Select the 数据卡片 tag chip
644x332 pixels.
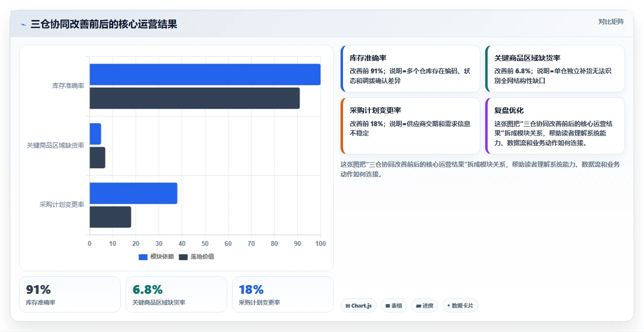click(460, 306)
